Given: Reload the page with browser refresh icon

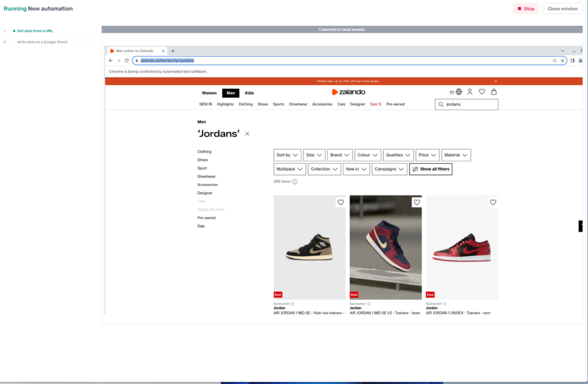Looking at the screenshot, I should [126, 60].
